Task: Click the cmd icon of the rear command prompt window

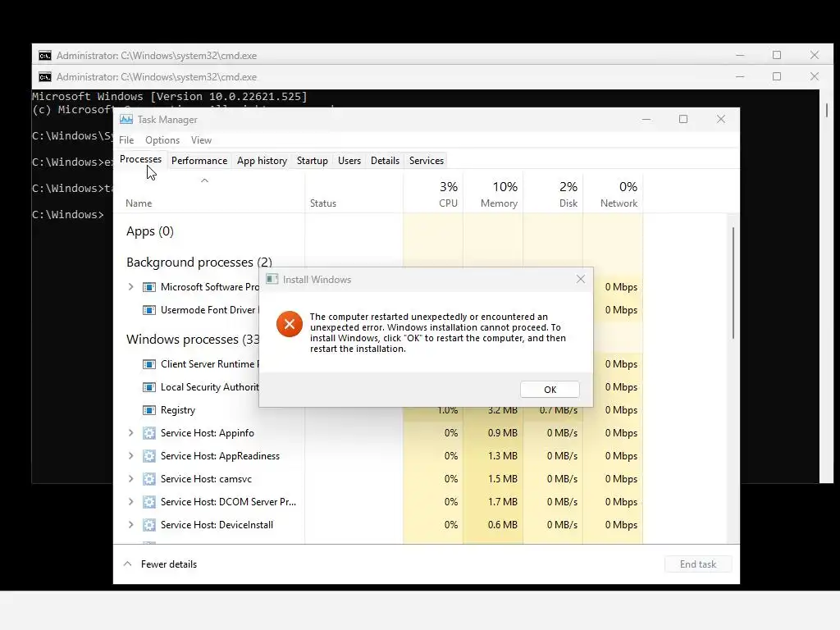Action: [x=45, y=56]
